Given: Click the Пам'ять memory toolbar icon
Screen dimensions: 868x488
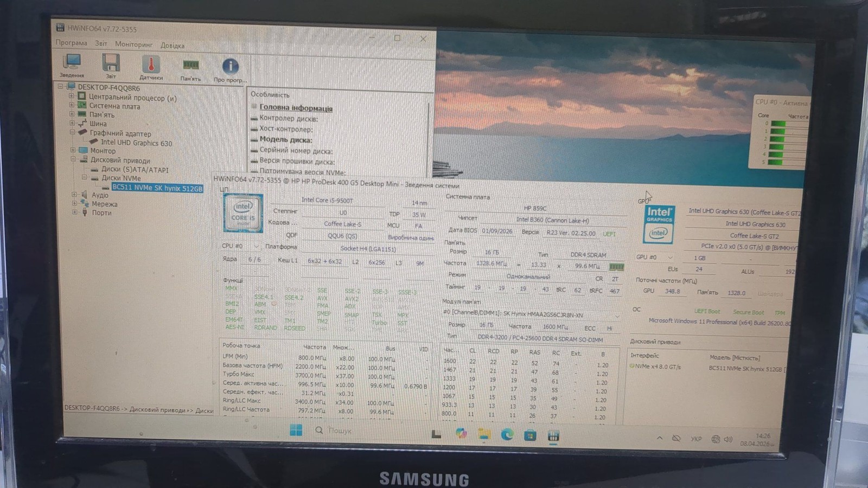Looking at the screenshot, I should (190, 66).
